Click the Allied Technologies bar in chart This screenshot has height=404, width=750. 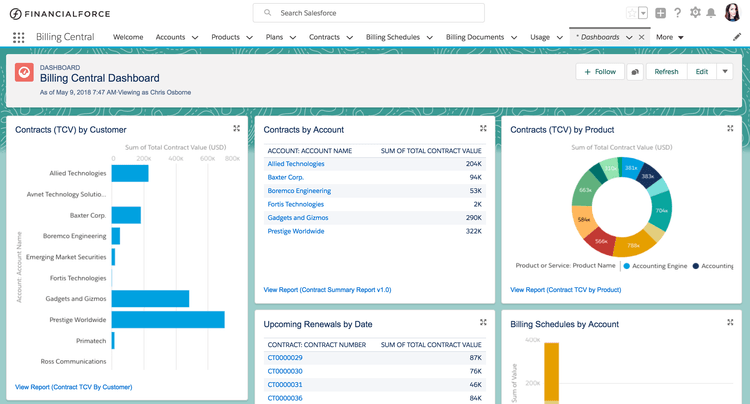(130, 174)
